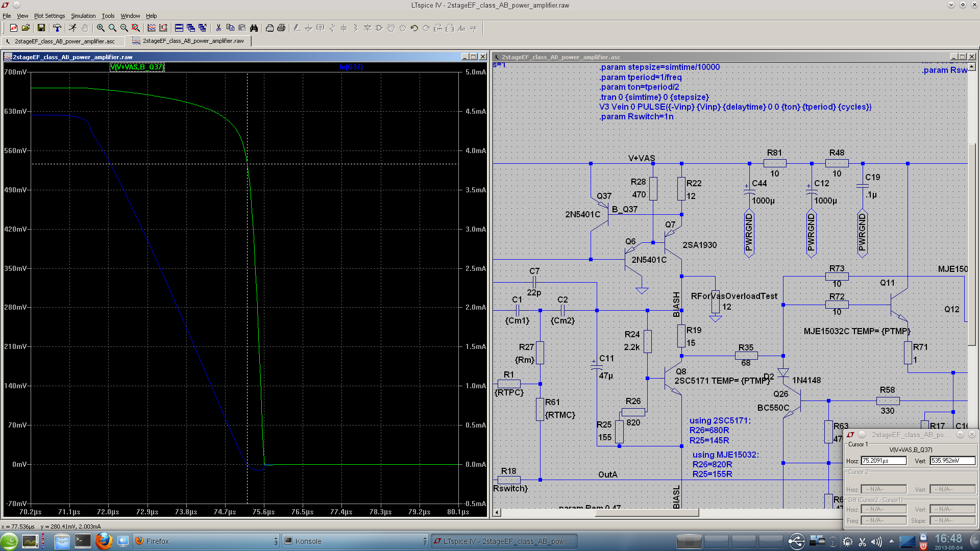Click the Halt simulation hand icon

84,28
